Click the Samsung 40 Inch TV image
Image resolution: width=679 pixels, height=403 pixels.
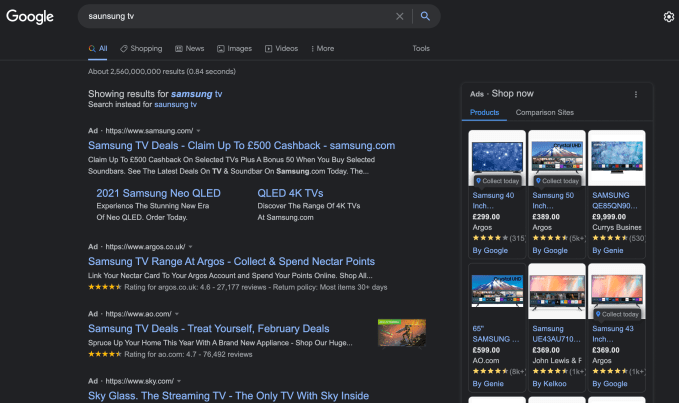pos(497,158)
